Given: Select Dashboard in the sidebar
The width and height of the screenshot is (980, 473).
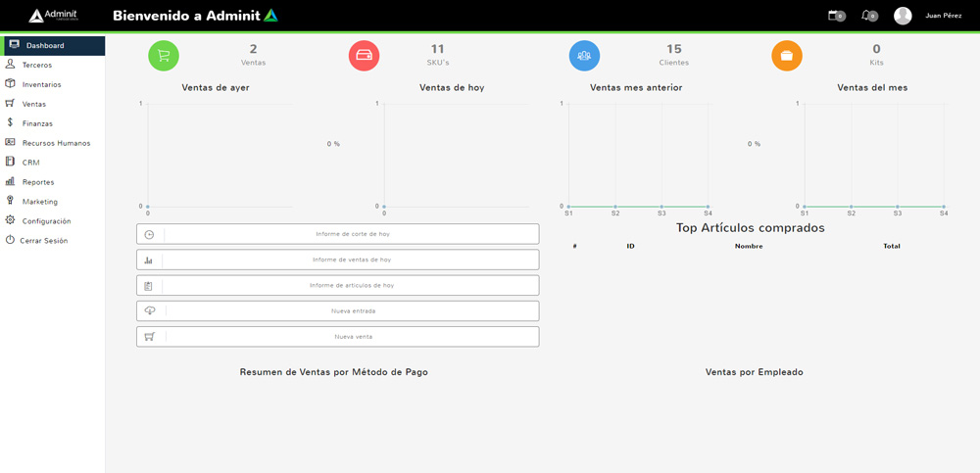Looking at the screenshot, I should click(45, 46).
